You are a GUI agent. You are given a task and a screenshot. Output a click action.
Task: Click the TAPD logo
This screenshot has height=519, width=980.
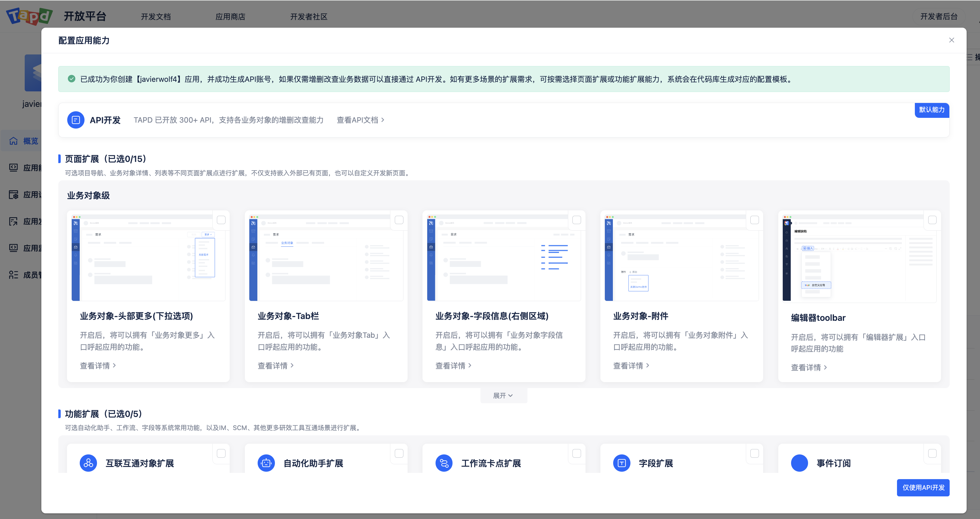coord(29,16)
